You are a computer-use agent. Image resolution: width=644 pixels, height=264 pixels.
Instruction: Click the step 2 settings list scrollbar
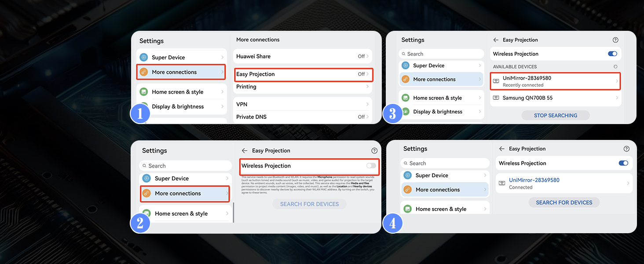click(234, 212)
